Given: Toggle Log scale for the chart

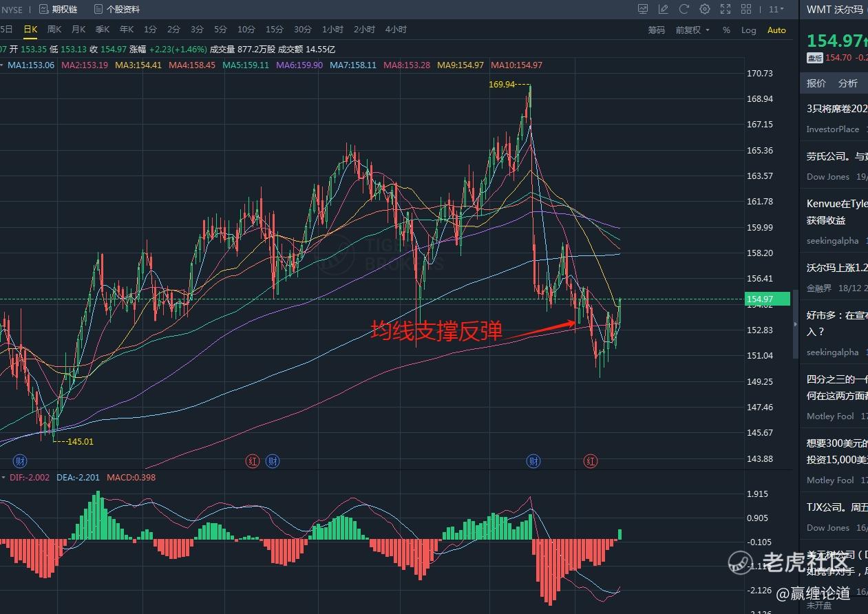Looking at the screenshot, I should click(748, 30).
